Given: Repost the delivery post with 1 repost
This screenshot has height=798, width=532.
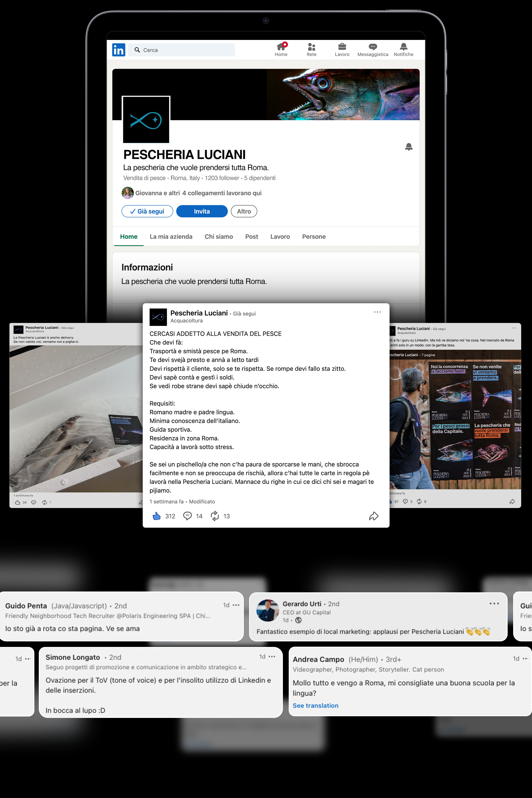Looking at the screenshot, I should coord(44,502).
